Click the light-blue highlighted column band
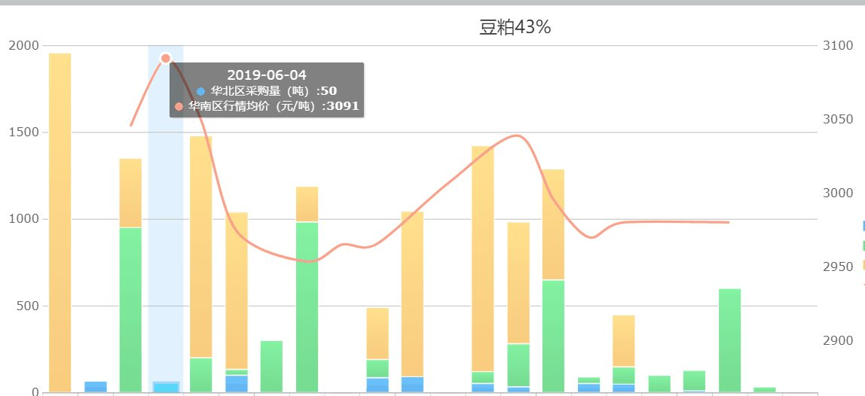The image size is (865, 396). pos(165,220)
